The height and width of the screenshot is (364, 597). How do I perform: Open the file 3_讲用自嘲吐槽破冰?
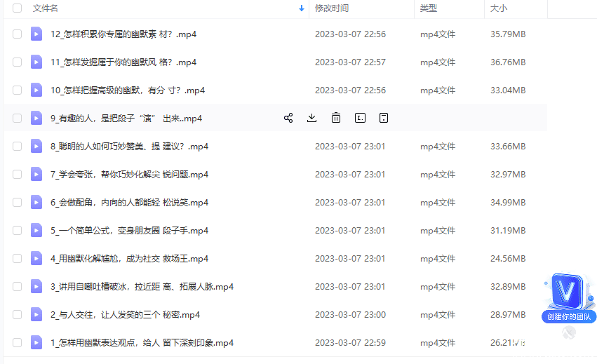click(x=142, y=286)
